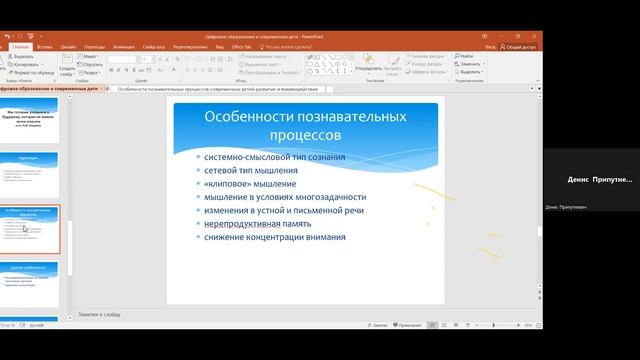The height and width of the screenshot is (360, 640).
Task: Switch to the Слайд-шоу tab
Action: click(x=153, y=47)
